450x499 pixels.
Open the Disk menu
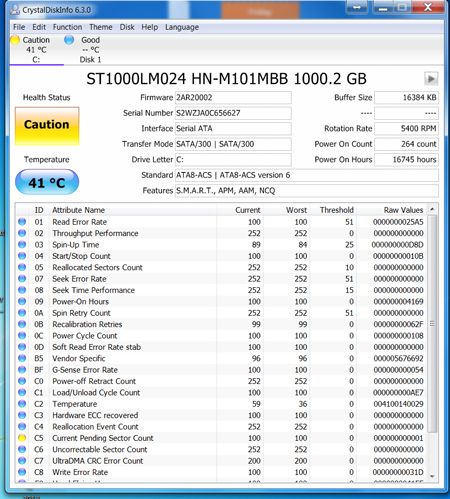[x=127, y=27]
